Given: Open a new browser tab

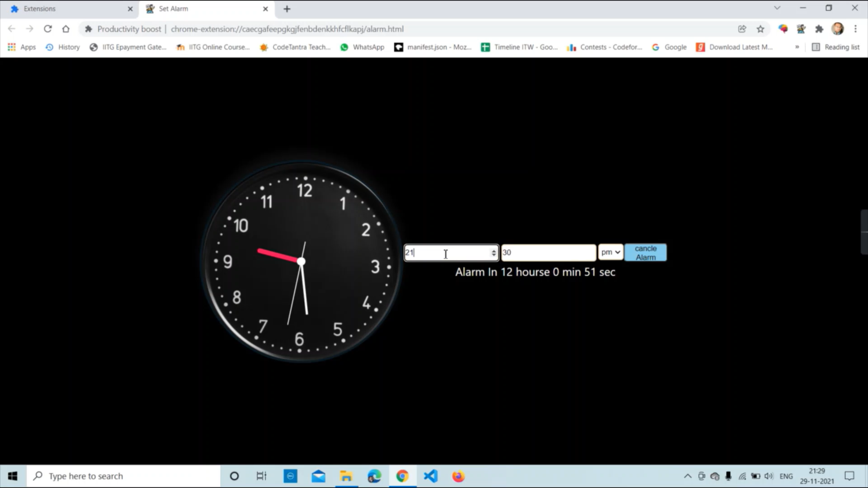Looking at the screenshot, I should click(x=287, y=9).
